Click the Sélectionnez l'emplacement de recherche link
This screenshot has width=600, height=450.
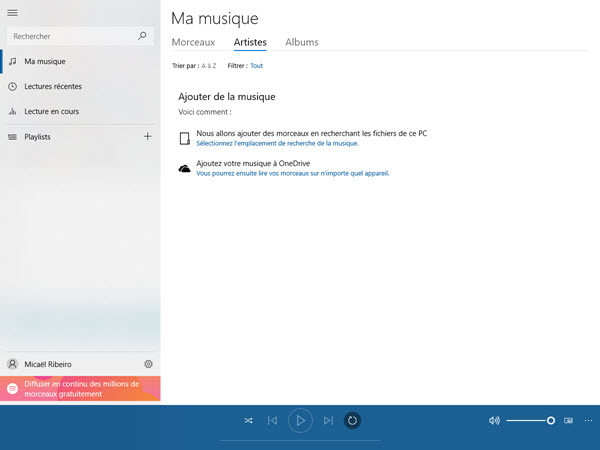[277, 144]
